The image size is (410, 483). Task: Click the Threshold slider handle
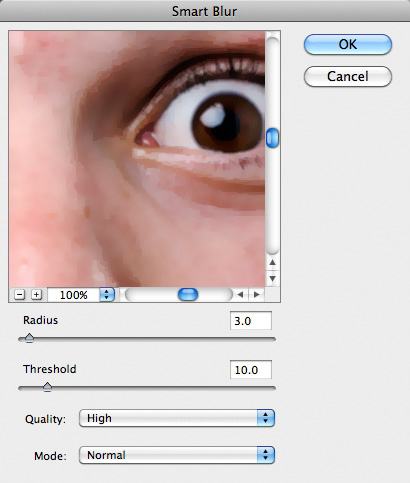[x=48, y=387]
